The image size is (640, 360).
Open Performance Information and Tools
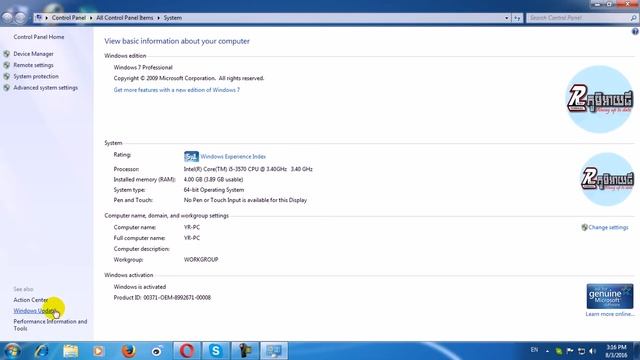[50, 325]
